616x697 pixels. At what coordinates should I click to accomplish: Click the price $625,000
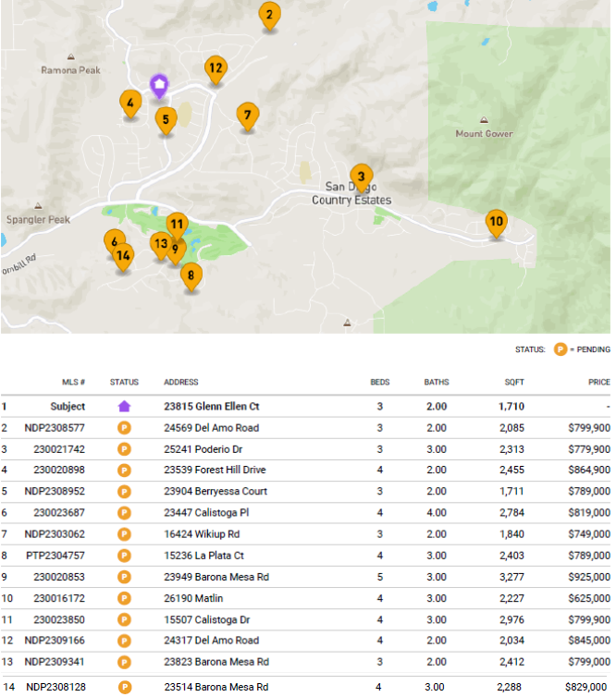589,598
